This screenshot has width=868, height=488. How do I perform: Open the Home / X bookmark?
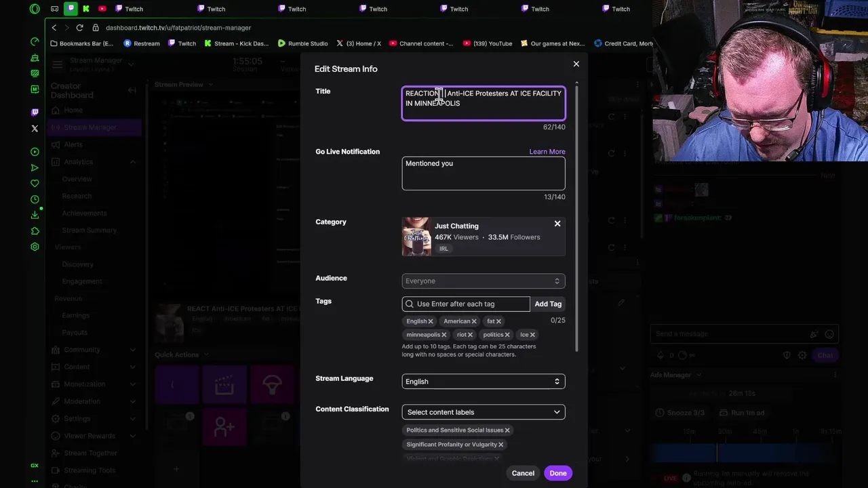[359, 43]
